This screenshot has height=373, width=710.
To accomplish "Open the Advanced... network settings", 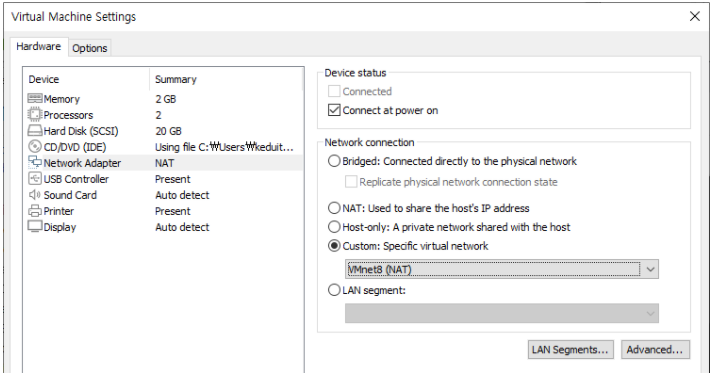I will point(655,349).
